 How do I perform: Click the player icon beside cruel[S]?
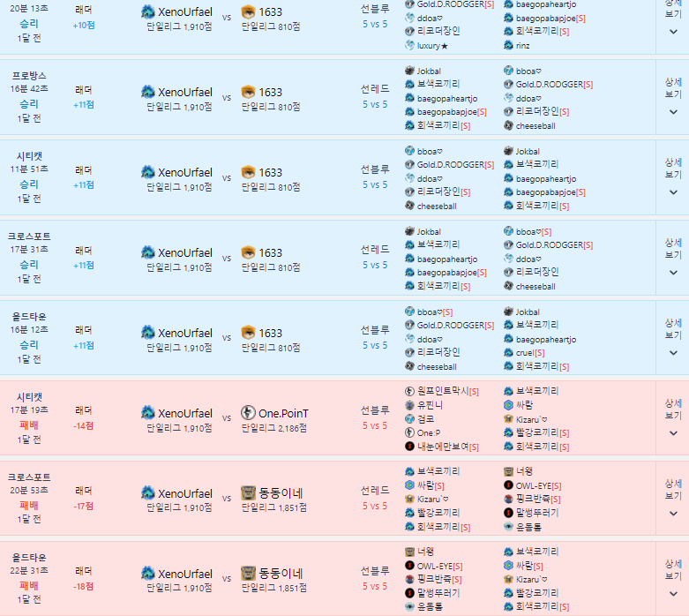tap(509, 352)
